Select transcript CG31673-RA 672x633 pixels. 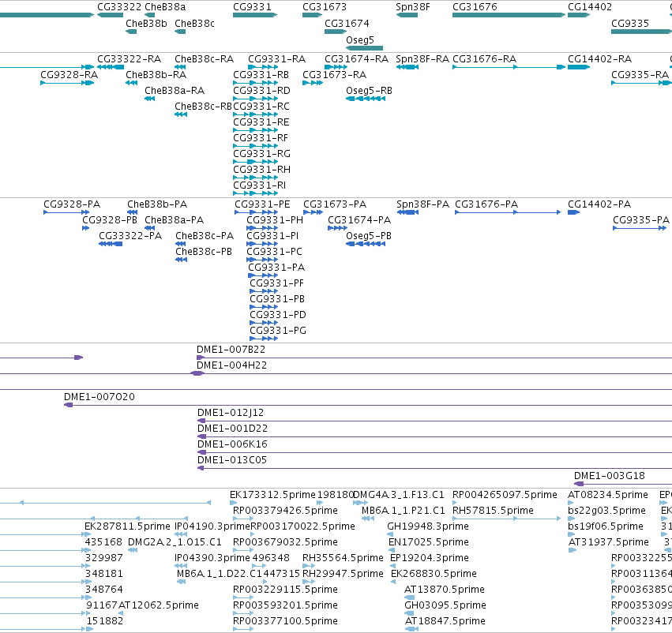[x=334, y=75]
